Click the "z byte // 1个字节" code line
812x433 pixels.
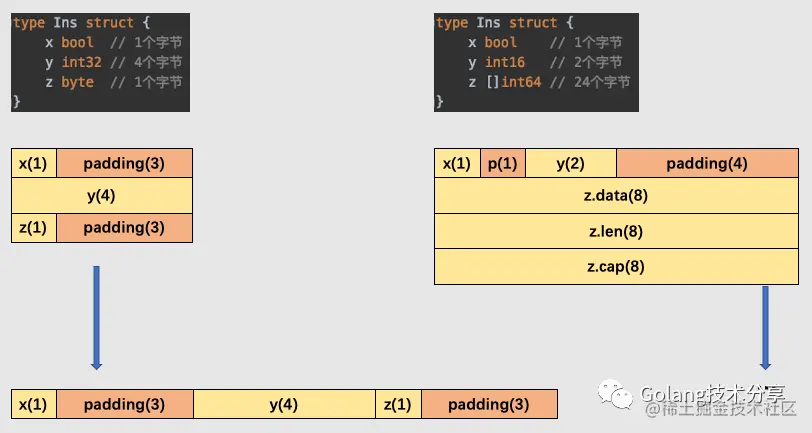[113, 82]
